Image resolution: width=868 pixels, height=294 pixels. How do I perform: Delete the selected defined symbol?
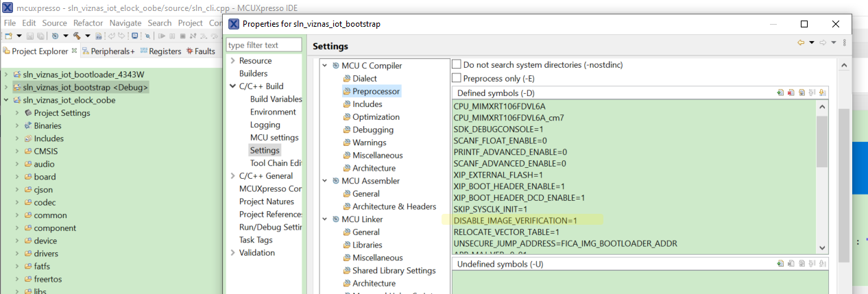click(x=791, y=93)
